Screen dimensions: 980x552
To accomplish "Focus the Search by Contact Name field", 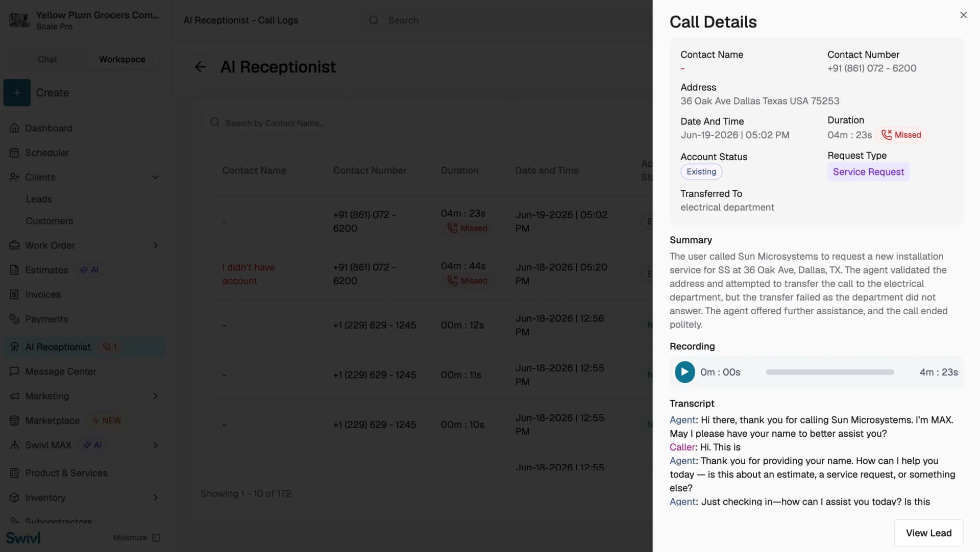I will (x=364, y=122).
